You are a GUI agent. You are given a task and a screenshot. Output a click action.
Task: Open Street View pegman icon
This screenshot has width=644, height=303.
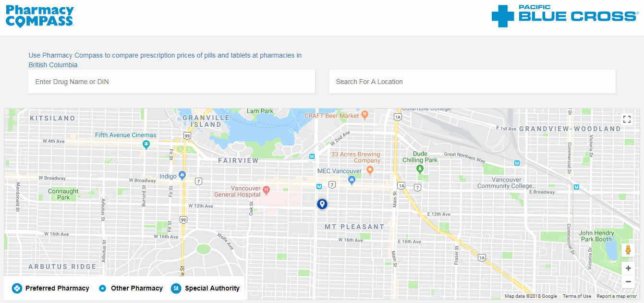click(628, 251)
